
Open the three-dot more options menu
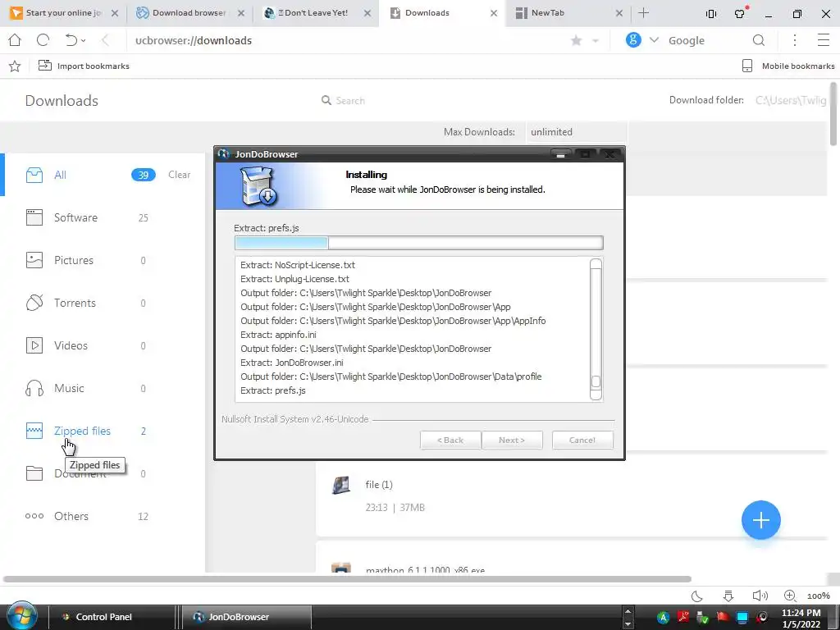[794, 40]
